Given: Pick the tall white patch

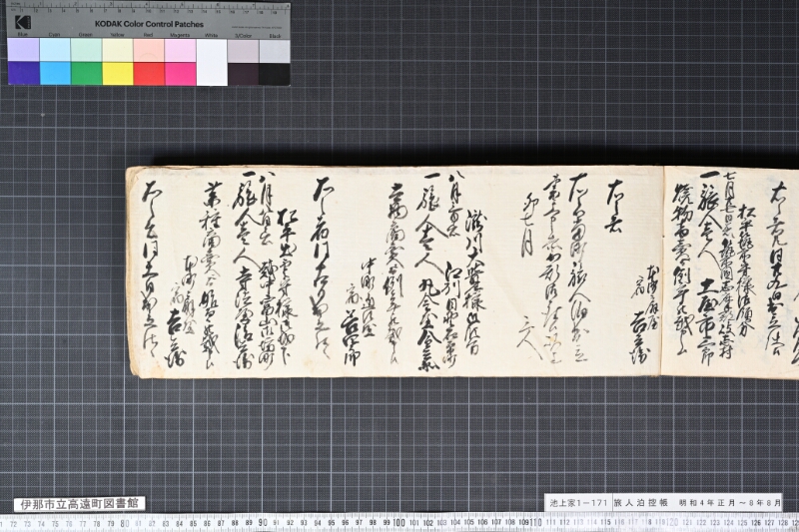Looking at the screenshot, I should pos(212,62).
